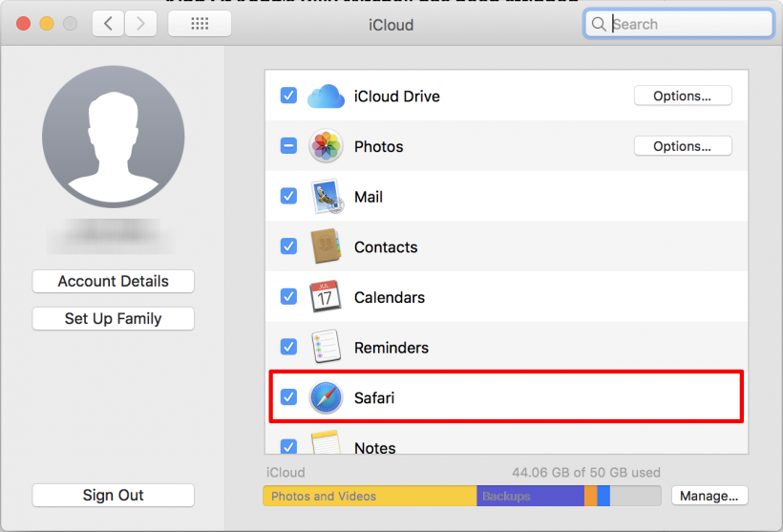
Task: Select the 'Notes' row label
Action: point(375,448)
